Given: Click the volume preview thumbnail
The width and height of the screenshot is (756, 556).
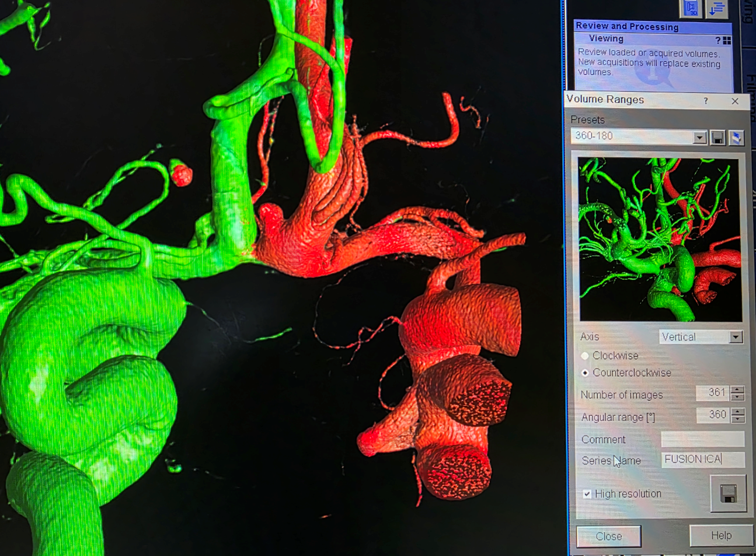Looking at the screenshot, I should click(x=660, y=239).
